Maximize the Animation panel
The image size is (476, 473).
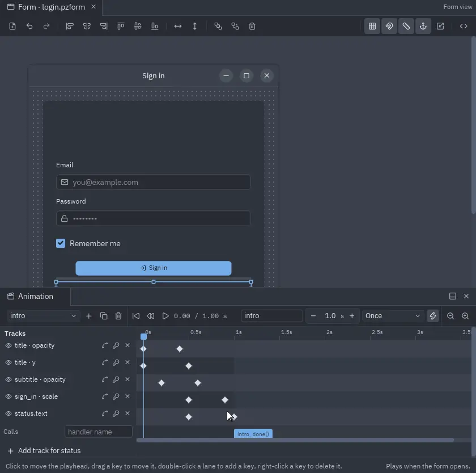click(453, 296)
